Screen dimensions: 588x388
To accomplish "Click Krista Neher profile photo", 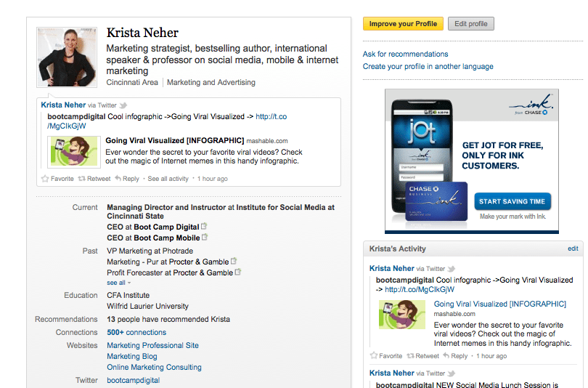I will coord(67,57).
